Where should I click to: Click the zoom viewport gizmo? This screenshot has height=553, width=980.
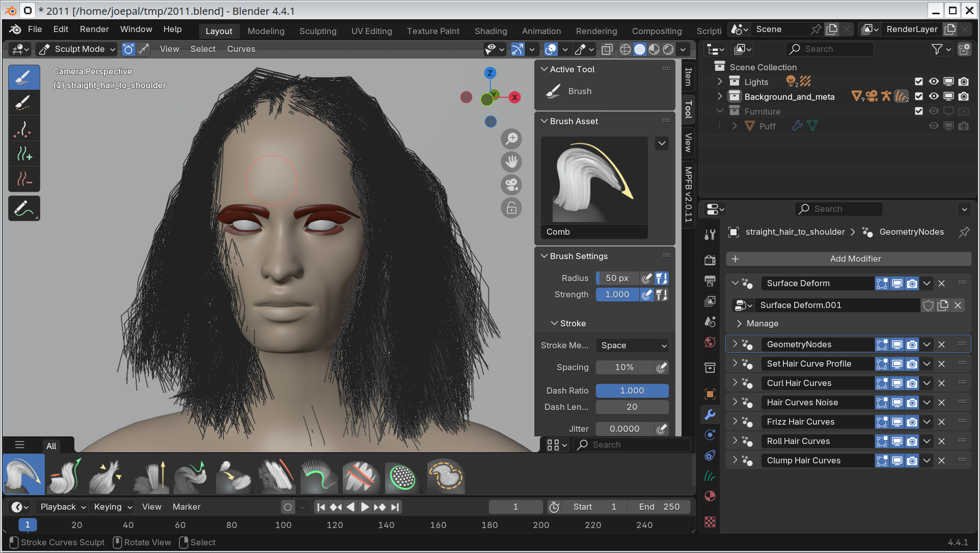tap(511, 139)
